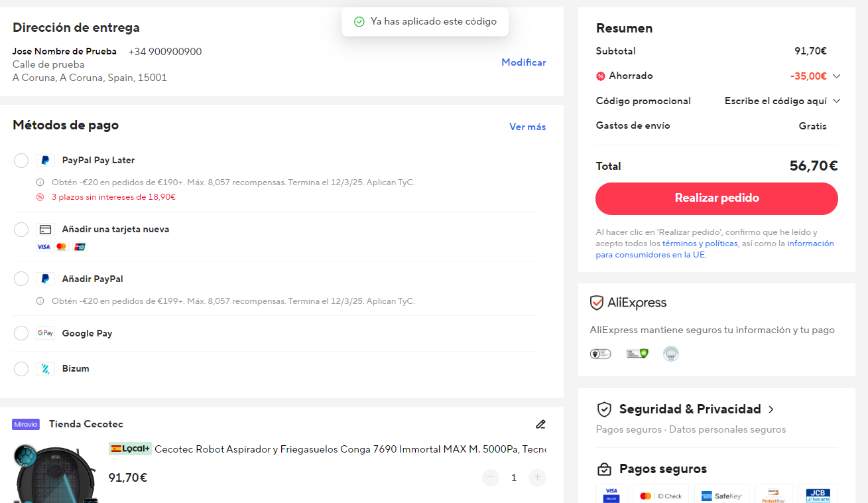The image size is (868, 503).
Task: Increase product quantity with plus button
Action: pos(538,478)
